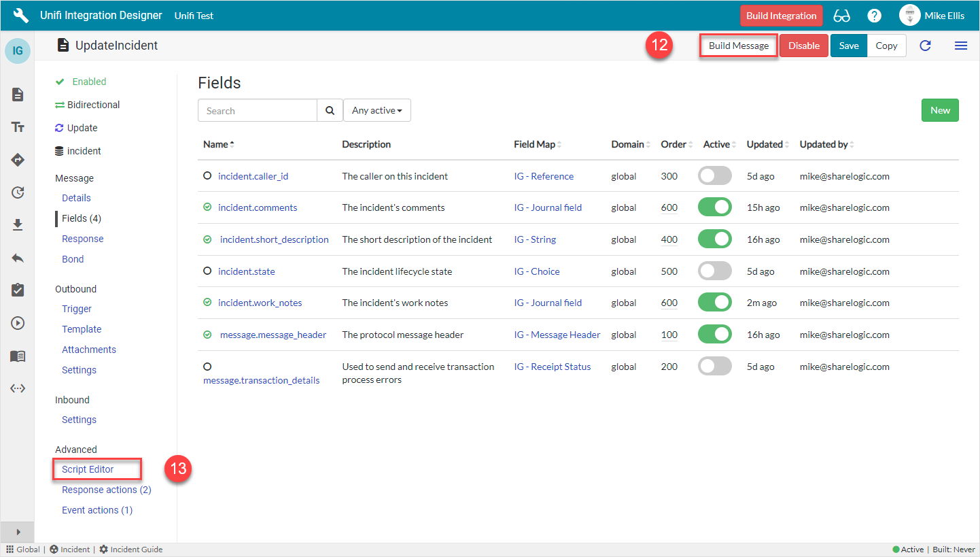980x557 pixels.
Task: Open the help question mark icon
Action: pyautogui.click(x=874, y=16)
